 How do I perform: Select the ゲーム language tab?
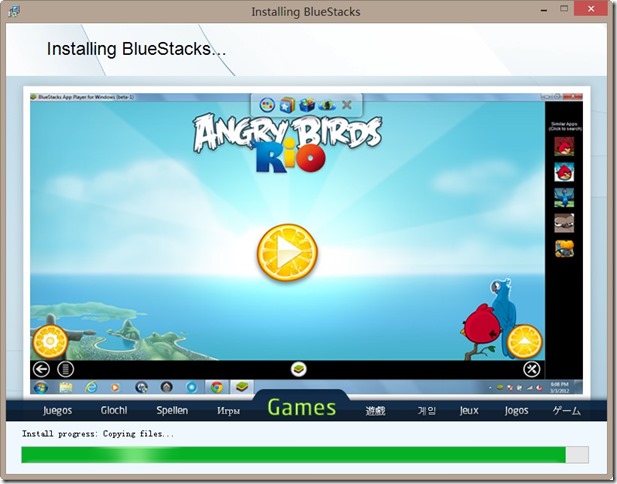click(x=567, y=411)
